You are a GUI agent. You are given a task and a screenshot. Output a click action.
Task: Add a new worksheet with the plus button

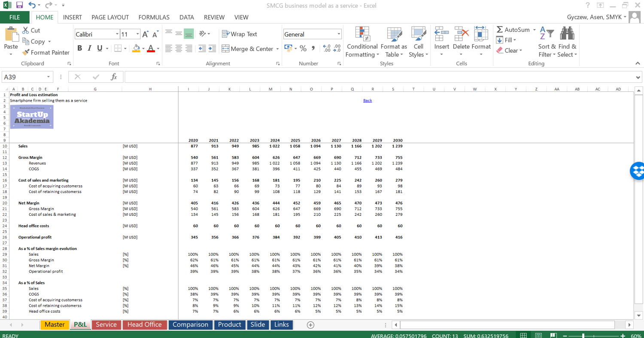(x=310, y=325)
